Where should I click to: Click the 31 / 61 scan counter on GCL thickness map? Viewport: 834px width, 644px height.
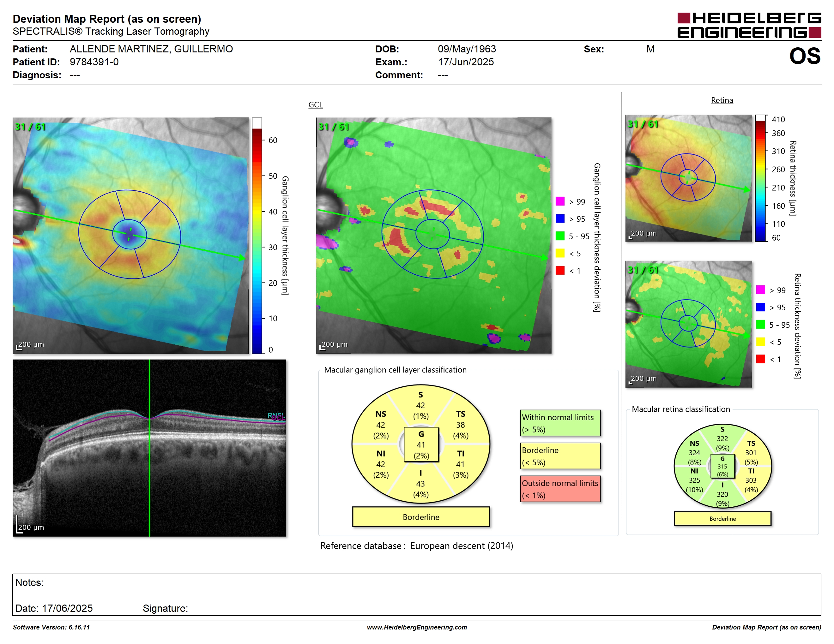click(30, 127)
